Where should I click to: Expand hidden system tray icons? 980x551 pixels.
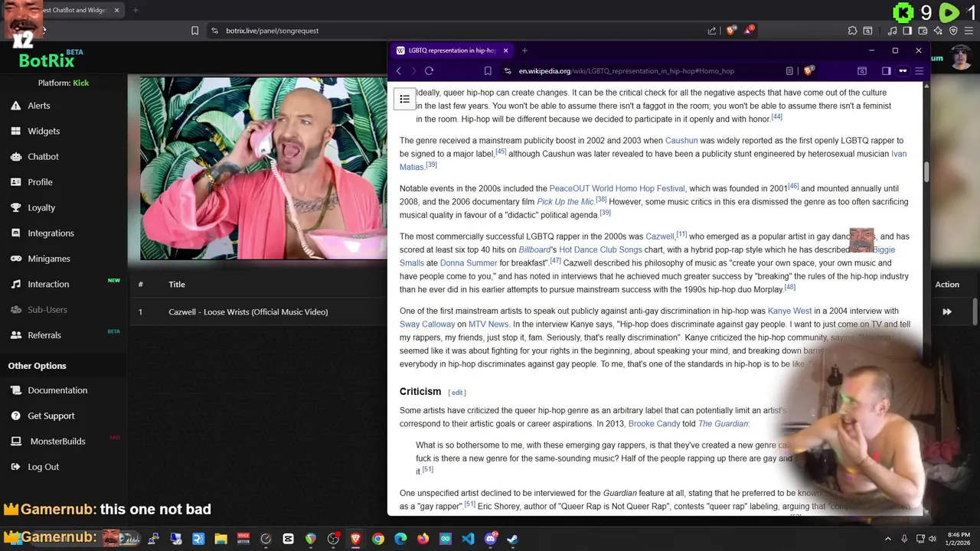(888, 539)
